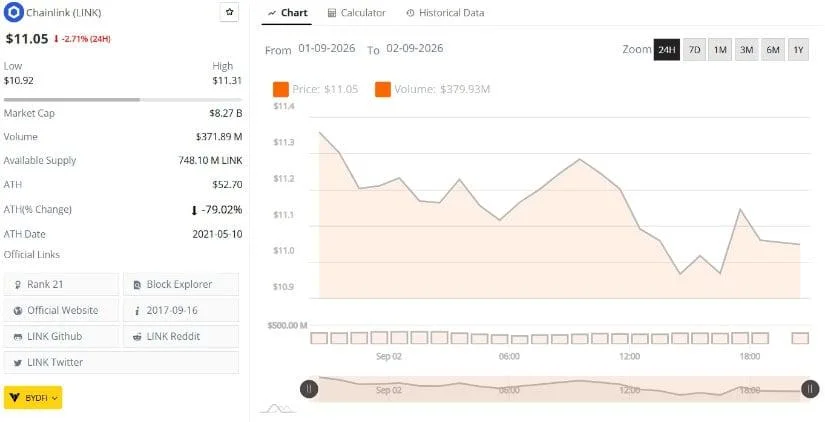The width and height of the screenshot is (825, 422).
Task: Click the info icon beside 2017-09-16
Action: 137,311
